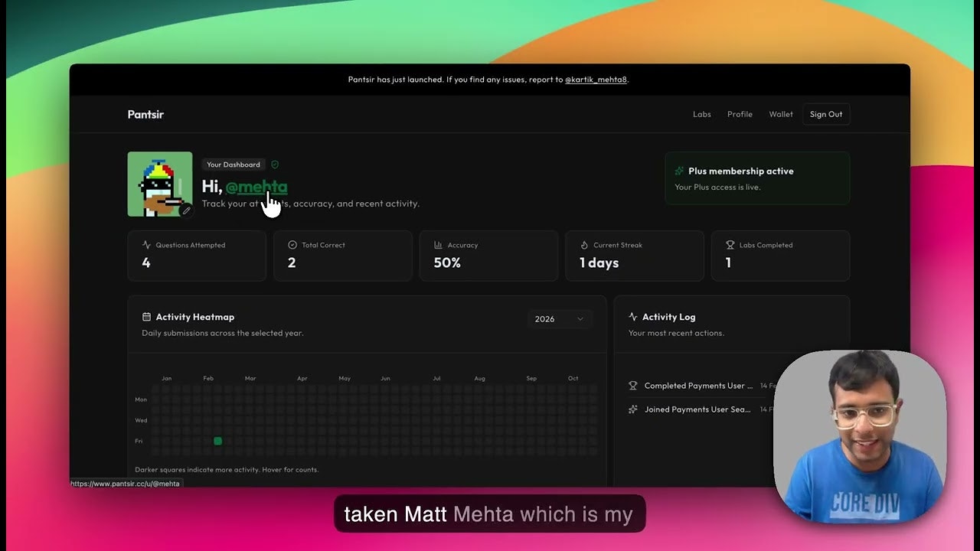Click the Labs Completed value 1
The image size is (980, 551).
(x=728, y=262)
